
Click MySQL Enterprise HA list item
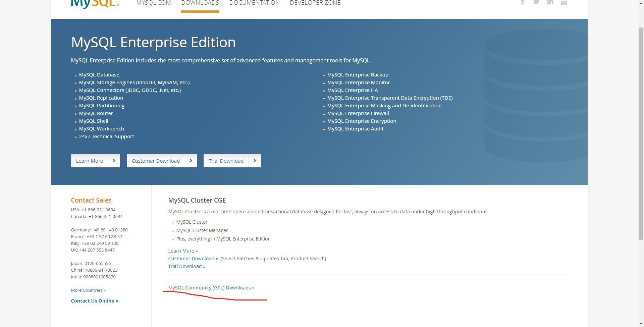[x=353, y=90]
